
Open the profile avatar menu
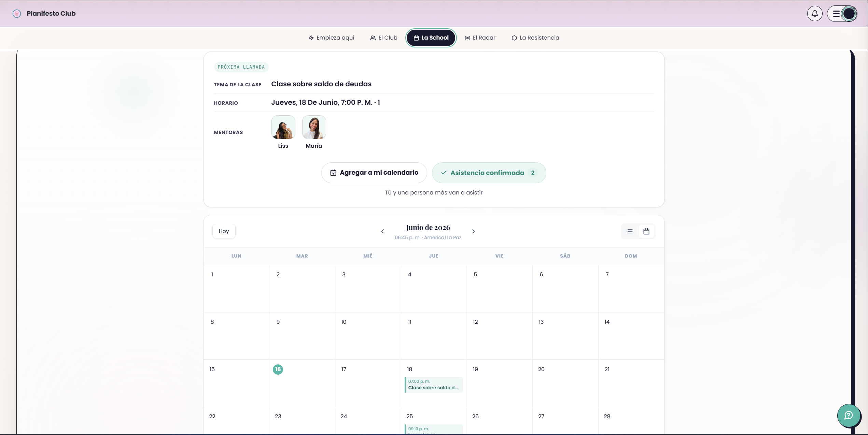tap(849, 14)
